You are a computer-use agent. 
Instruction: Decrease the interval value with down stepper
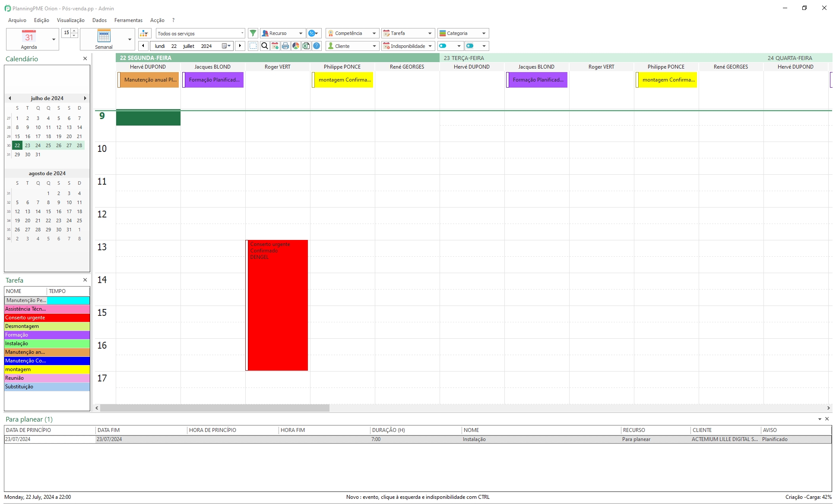click(74, 35)
